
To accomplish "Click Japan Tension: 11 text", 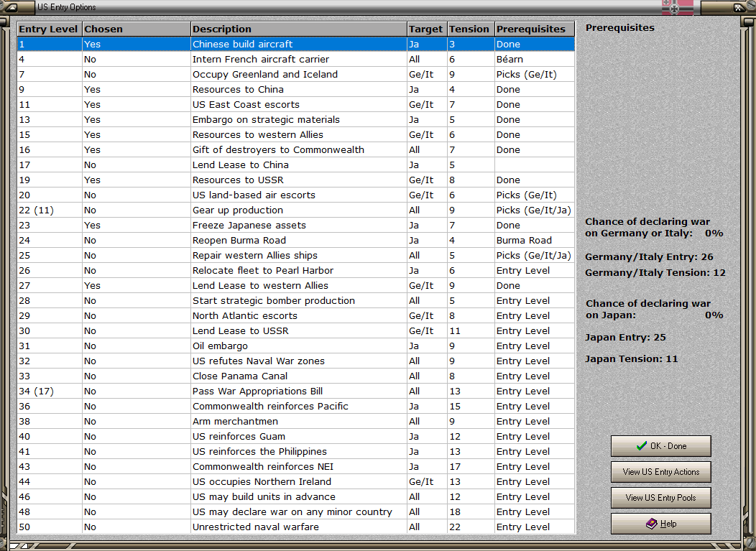I will (x=631, y=358).
